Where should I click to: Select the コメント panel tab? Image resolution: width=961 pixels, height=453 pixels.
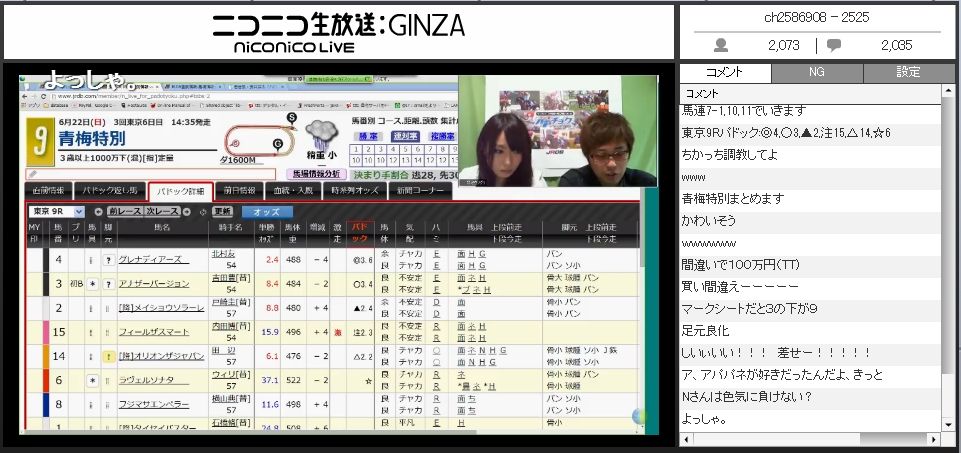(725, 72)
